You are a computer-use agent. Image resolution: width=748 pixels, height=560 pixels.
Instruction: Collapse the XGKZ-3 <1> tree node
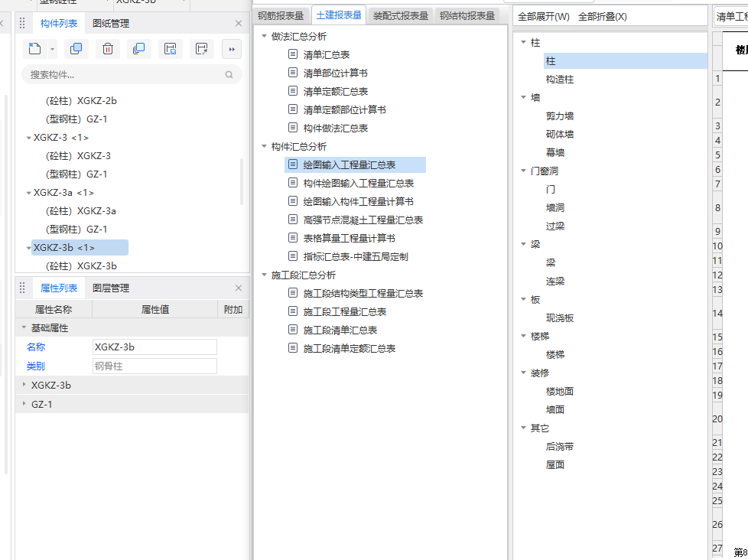tap(28, 138)
